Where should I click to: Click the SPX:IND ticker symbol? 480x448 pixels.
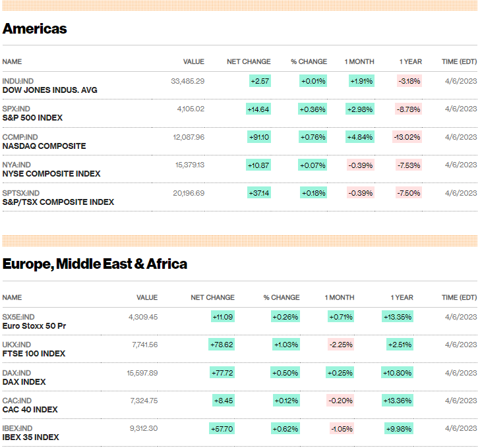click(x=16, y=109)
